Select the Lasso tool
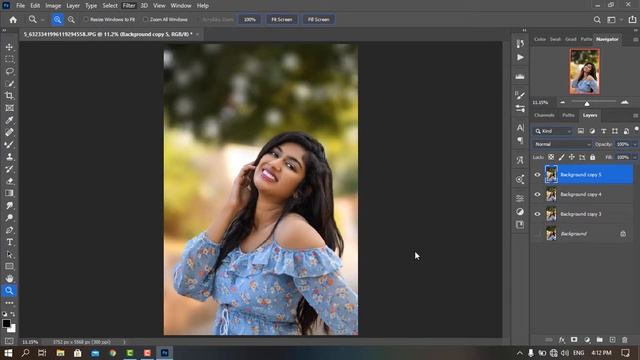Screen dimensions: 640x360 [x=9, y=71]
